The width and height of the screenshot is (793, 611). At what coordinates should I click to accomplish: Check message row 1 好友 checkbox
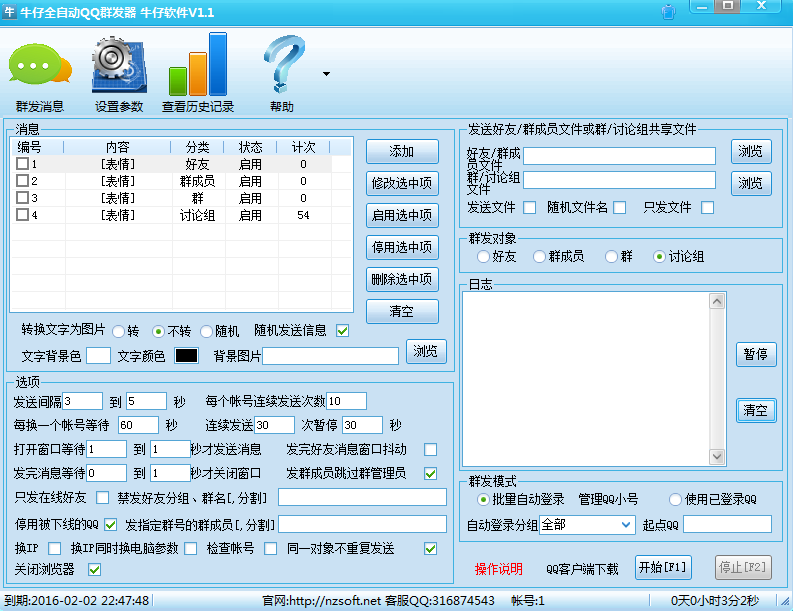(22, 163)
